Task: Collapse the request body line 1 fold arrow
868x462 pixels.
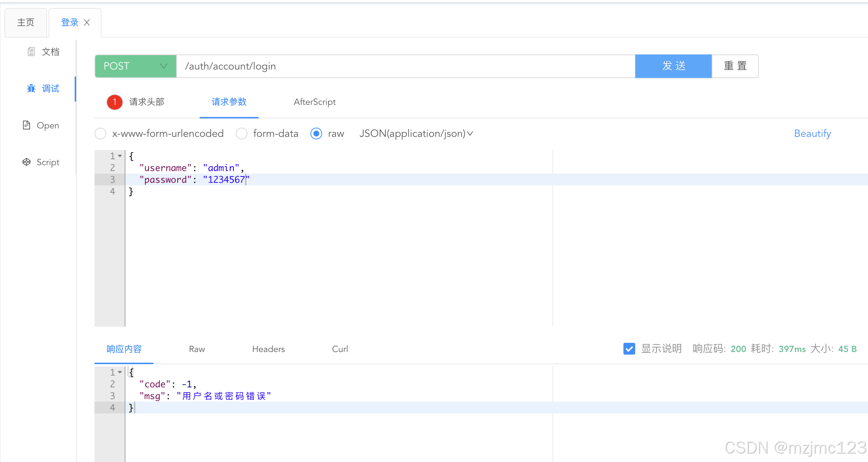Action: (120, 156)
